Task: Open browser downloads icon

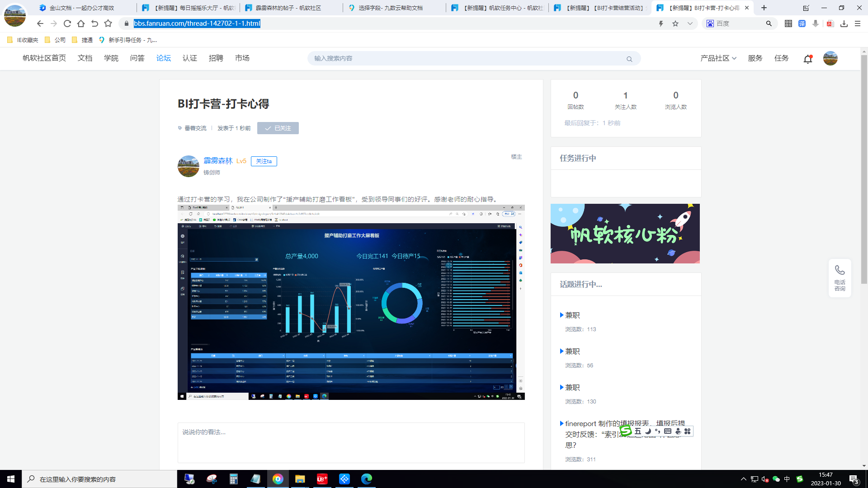Action: coord(844,23)
